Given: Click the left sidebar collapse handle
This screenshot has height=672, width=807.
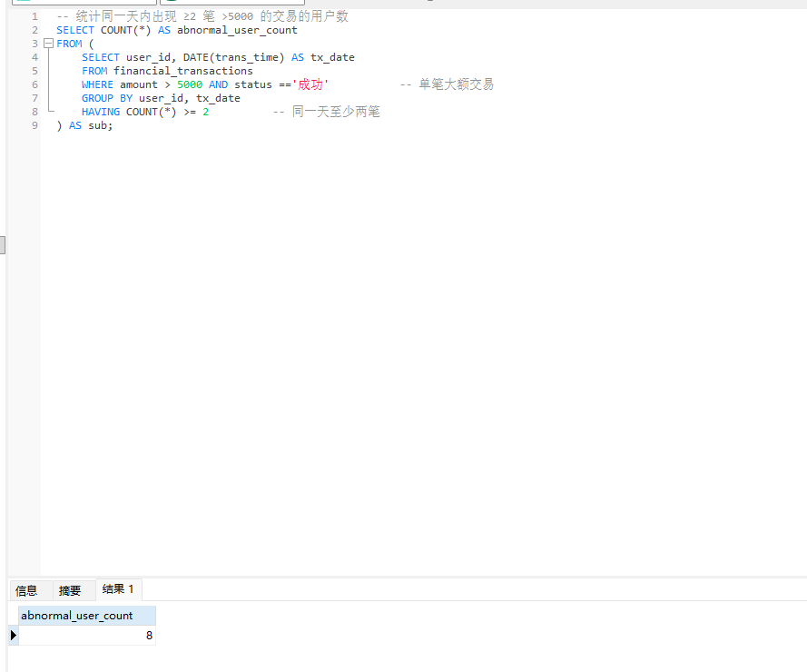Looking at the screenshot, I should point(3,244).
